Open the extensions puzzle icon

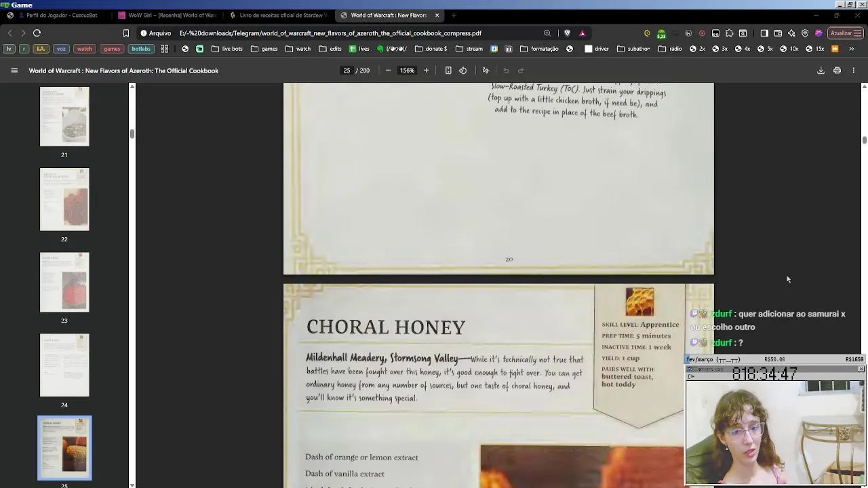pos(730,33)
